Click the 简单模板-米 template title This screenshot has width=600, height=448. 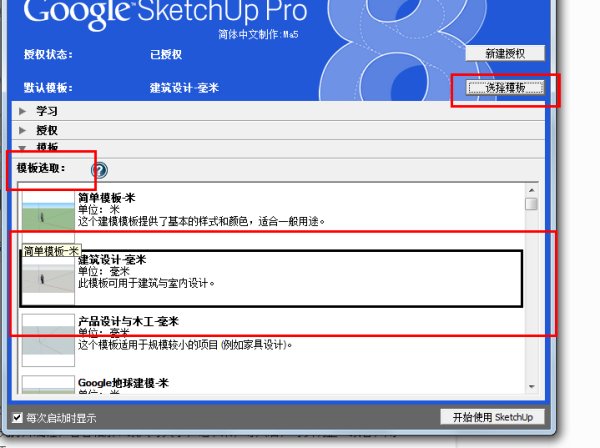pyautogui.click(x=106, y=198)
